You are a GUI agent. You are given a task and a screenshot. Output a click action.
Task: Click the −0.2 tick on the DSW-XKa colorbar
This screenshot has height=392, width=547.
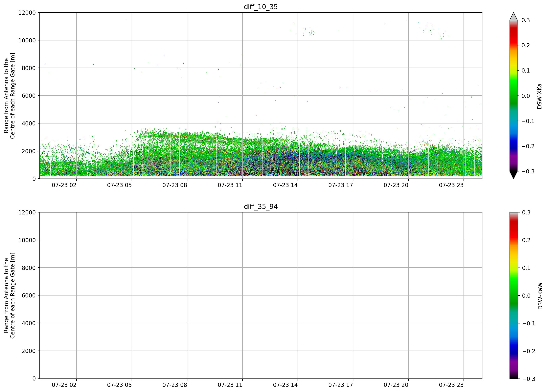528,146
